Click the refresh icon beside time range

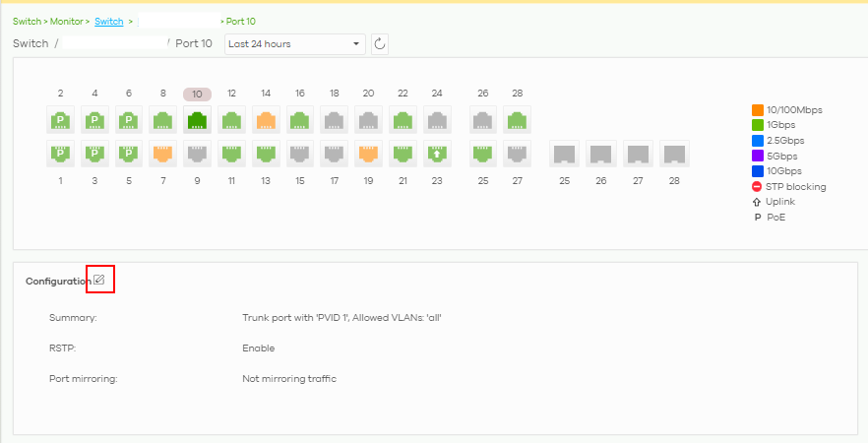[x=380, y=44]
